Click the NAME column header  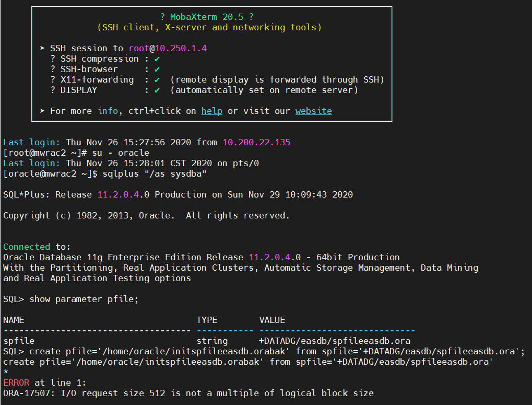pyautogui.click(x=14, y=320)
